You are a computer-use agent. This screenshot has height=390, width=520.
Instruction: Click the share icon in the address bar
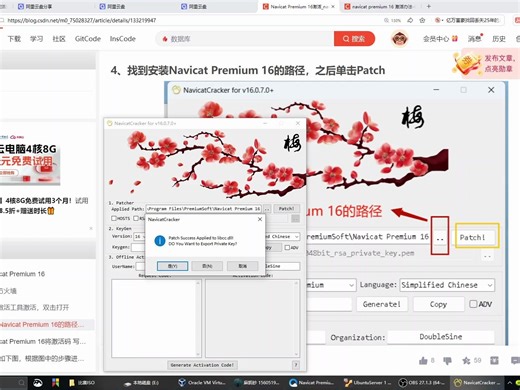(x=410, y=20)
